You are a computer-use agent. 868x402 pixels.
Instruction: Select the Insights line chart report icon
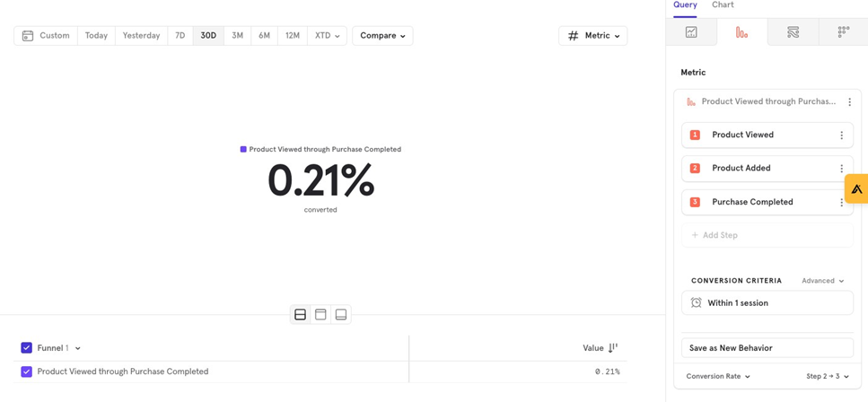(691, 32)
